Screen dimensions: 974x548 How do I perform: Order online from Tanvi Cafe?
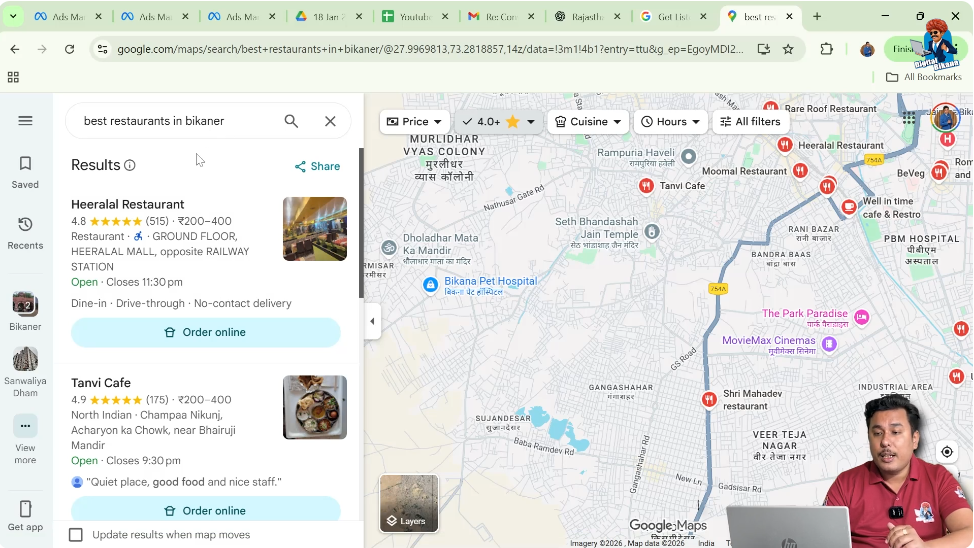click(206, 509)
